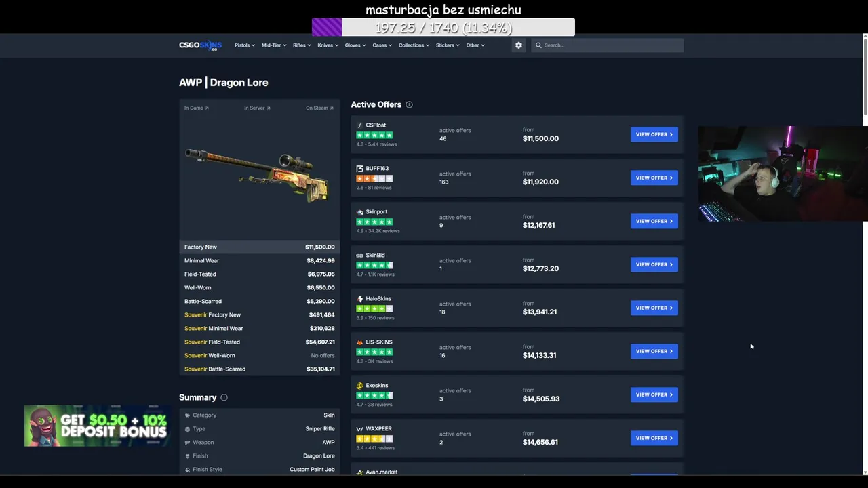Open the In Server view link
868x488 pixels.
coord(258,108)
